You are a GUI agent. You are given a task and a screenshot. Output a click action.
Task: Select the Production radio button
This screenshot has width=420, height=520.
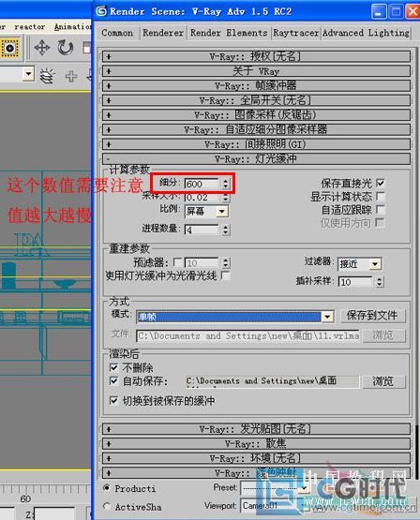click(x=107, y=487)
